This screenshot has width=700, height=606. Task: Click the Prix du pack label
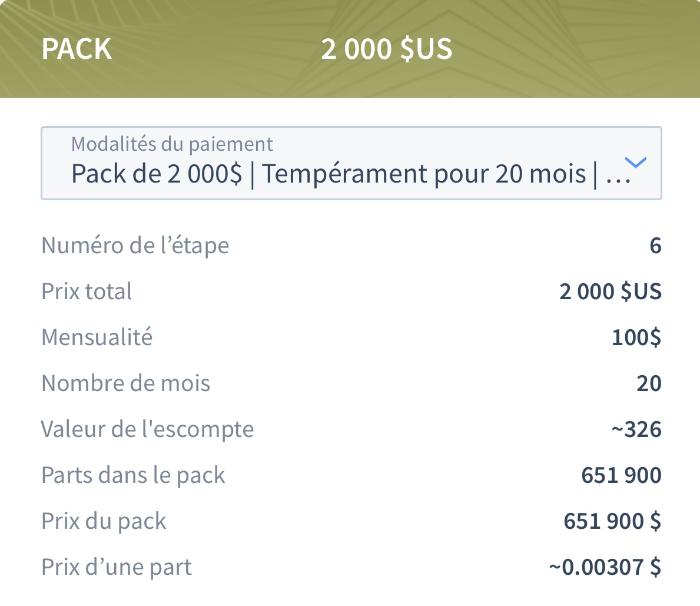(x=104, y=521)
